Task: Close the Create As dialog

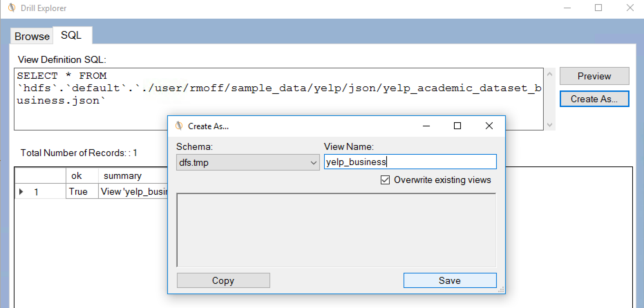Action: (489, 126)
